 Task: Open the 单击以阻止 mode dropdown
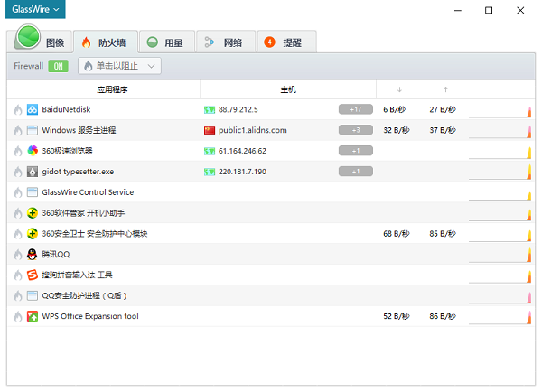pos(119,66)
